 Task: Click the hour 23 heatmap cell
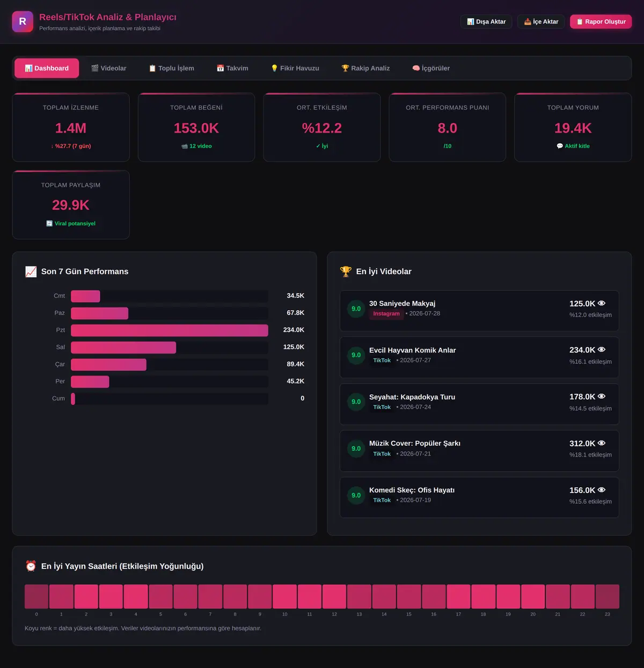pyautogui.click(x=608, y=597)
